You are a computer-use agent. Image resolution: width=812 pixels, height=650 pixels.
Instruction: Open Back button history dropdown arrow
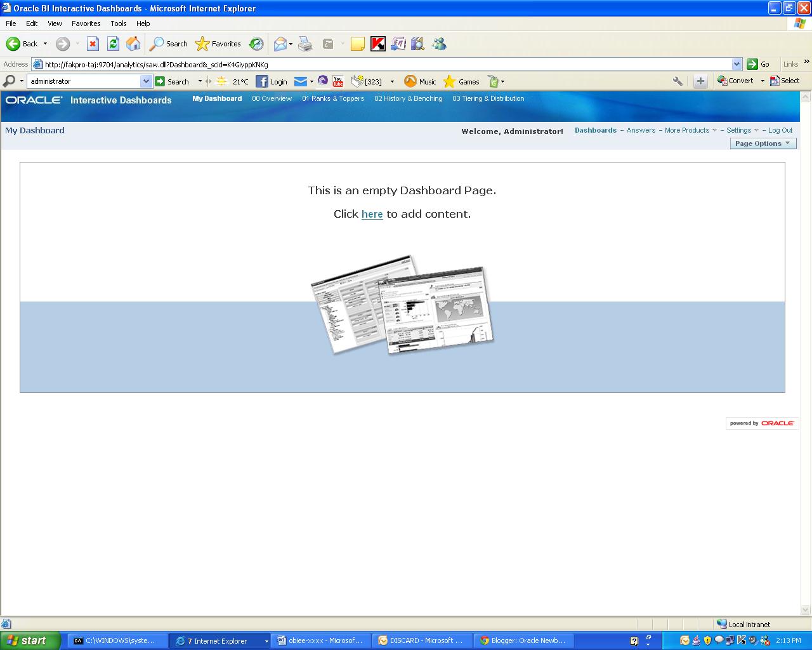pyautogui.click(x=45, y=44)
